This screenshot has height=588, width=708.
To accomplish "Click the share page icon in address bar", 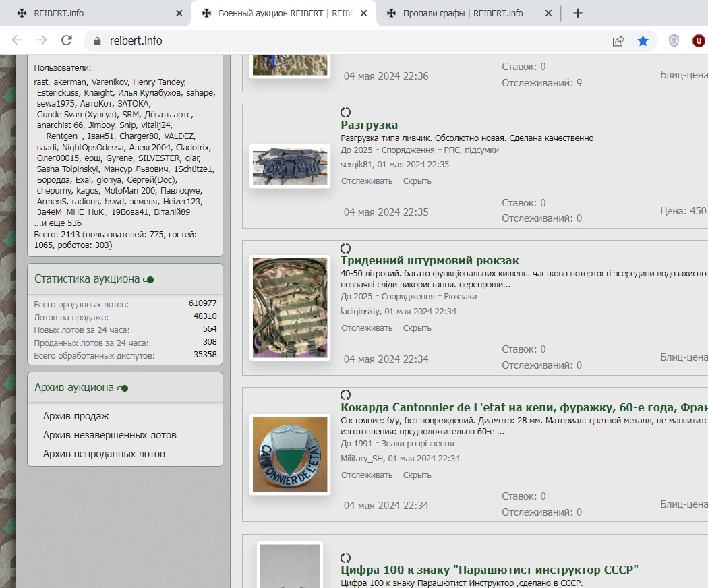I will pyautogui.click(x=618, y=41).
